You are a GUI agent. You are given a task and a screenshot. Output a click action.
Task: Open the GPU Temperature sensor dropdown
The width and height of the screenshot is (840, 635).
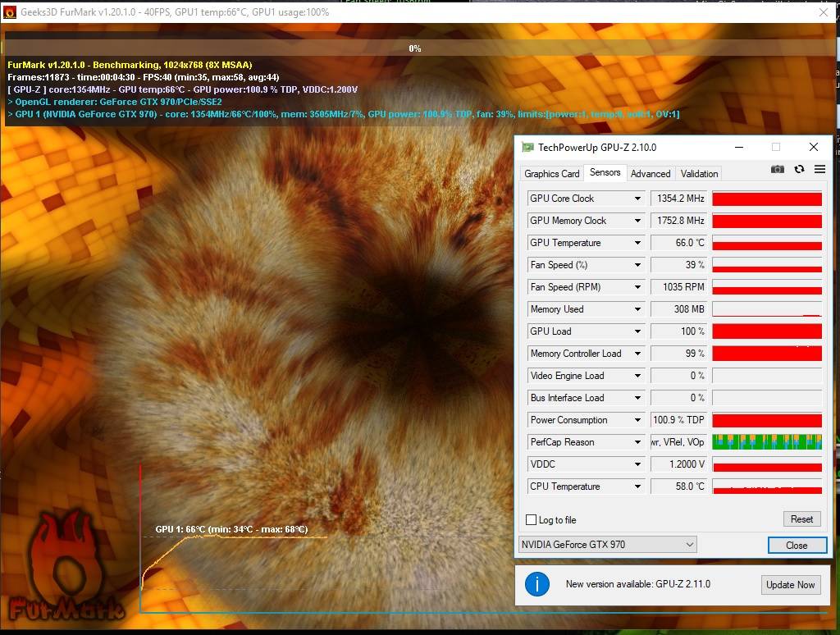point(637,243)
